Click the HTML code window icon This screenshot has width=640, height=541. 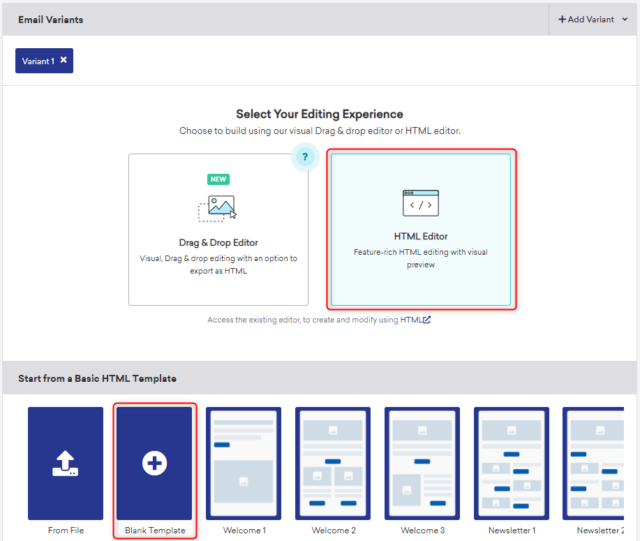[420, 203]
